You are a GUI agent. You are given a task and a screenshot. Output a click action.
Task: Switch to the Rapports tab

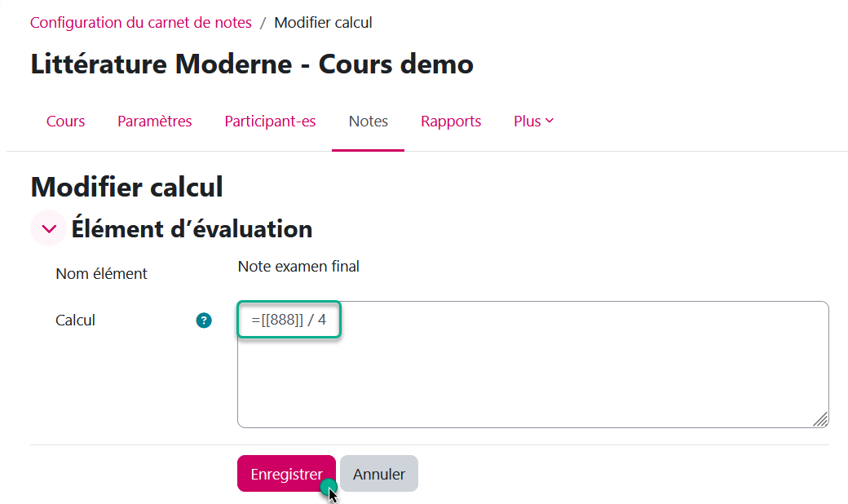[x=451, y=122]
